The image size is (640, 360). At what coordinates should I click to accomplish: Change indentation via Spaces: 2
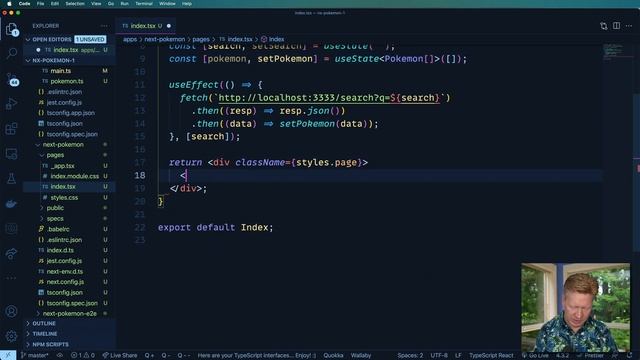pos(410,356)
